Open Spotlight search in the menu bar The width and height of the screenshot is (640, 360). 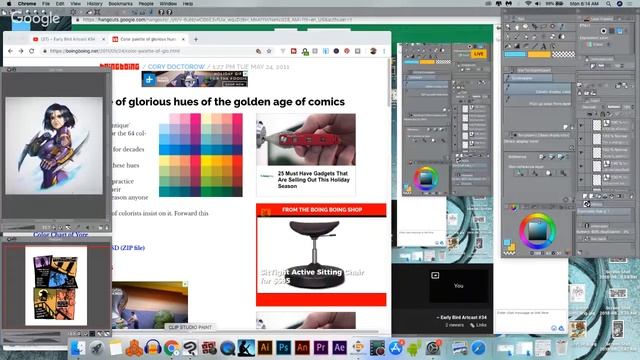tap(608, 3)
